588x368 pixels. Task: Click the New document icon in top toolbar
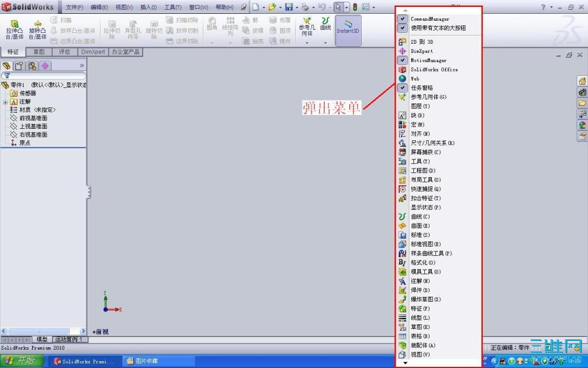(256, 7)
